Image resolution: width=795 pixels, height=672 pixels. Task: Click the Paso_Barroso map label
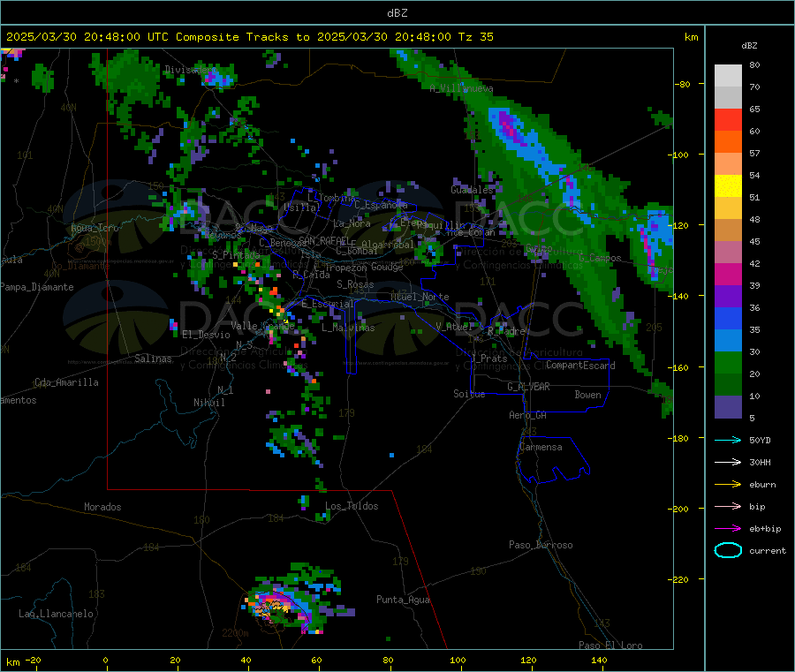point(541,546)
